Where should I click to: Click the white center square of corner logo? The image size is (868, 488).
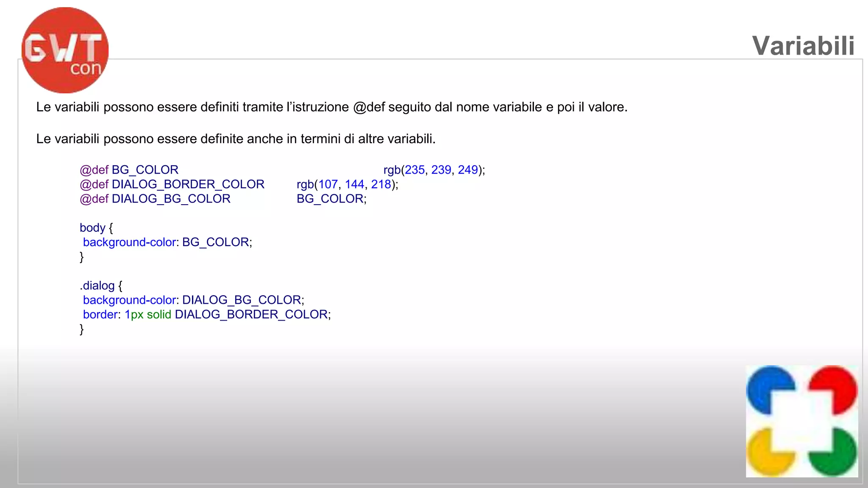tap(801, 421)
